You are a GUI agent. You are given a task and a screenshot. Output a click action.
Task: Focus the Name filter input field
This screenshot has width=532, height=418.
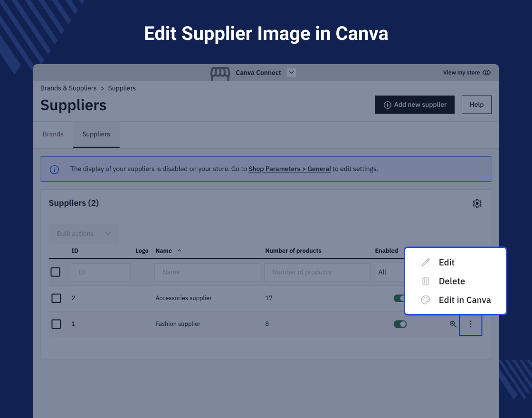(207, 272)
